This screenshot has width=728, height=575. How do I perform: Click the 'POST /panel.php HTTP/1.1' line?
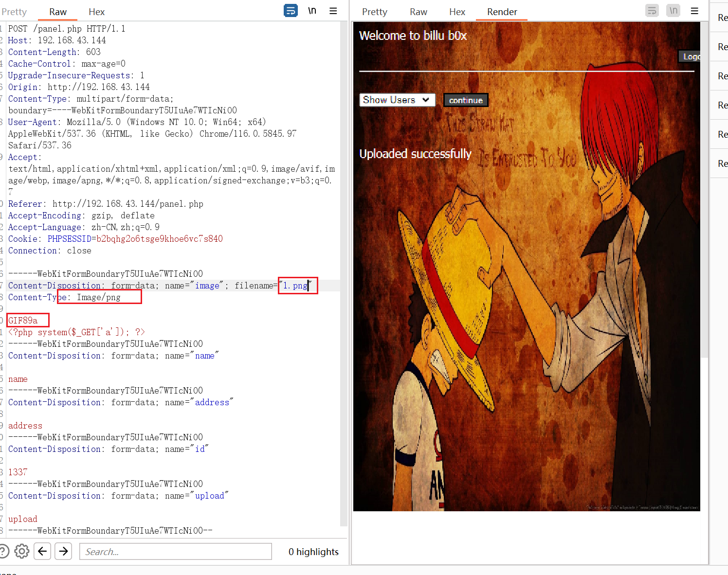[67, 29]
